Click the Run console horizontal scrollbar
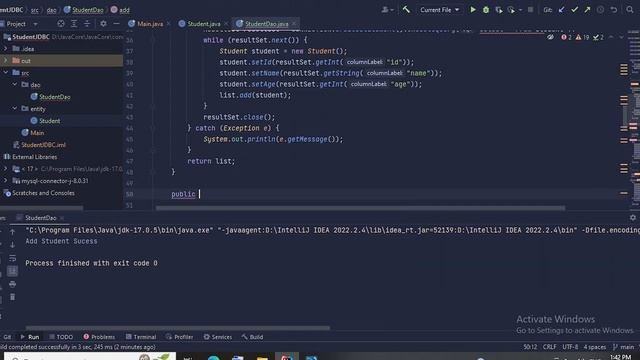The image size is (640, 360). (x=178, y=328)
